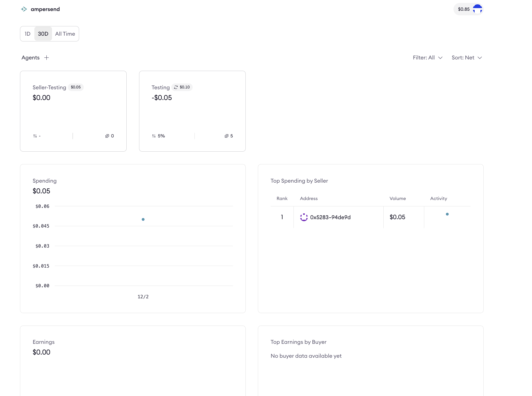Click the transactions icon showing 0 on Seller-Testing
Screen dimensions: 532x396
coord(107,136)
